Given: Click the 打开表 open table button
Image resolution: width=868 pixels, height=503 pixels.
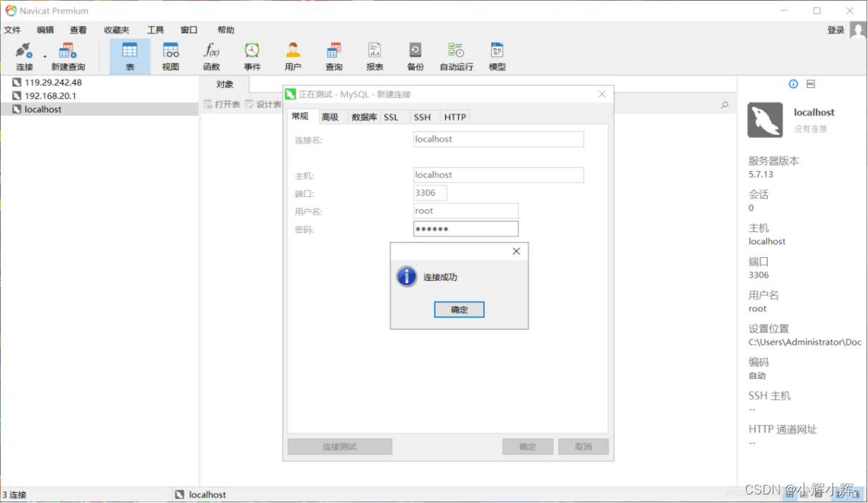Looking at the screenshot, I should click(x=221, y=105).
